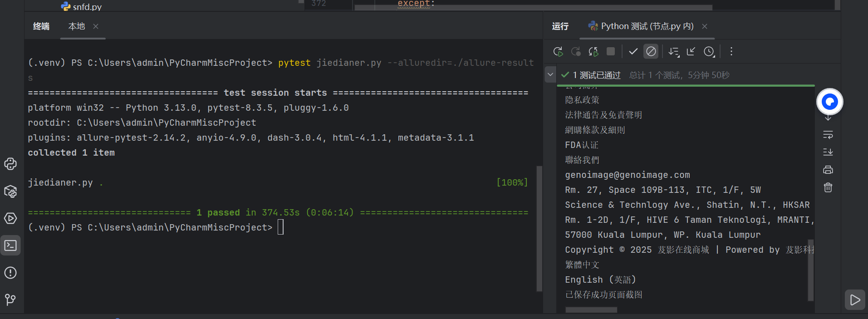Expand the test results tree chevron
The image size is (868, 319).
(550, 74)
